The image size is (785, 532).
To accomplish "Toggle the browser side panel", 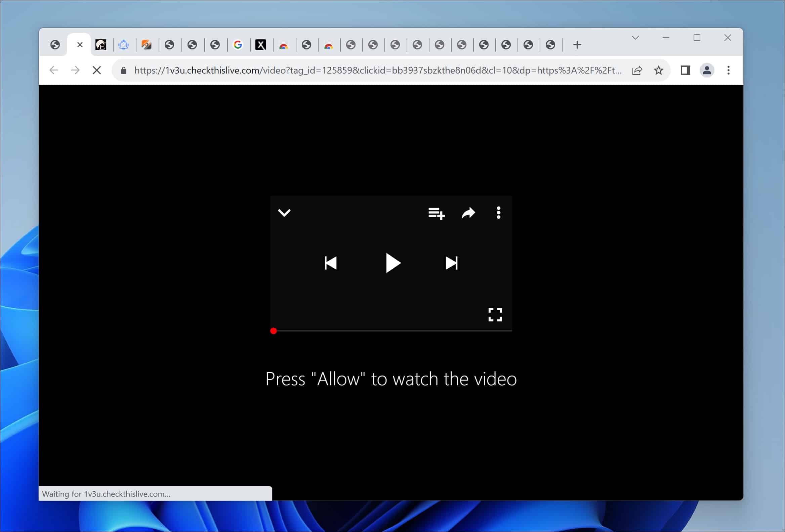I will pyautogui.click(x=685, y=70).
